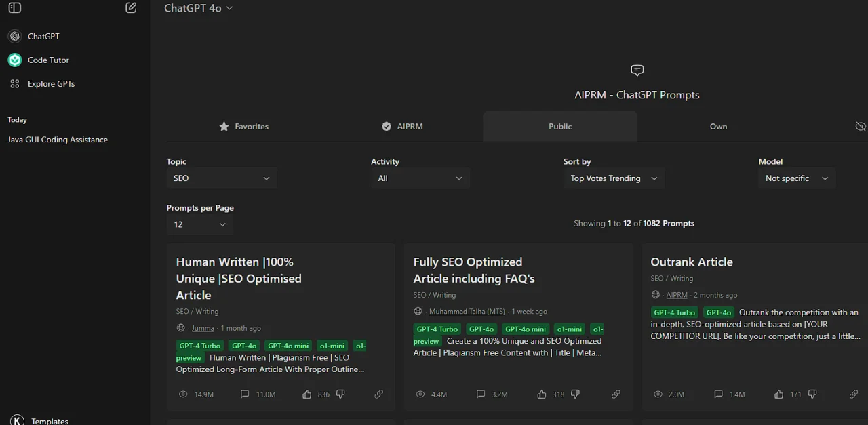
Task: Click the 'Today' history heading
Action: pos(17,120)
